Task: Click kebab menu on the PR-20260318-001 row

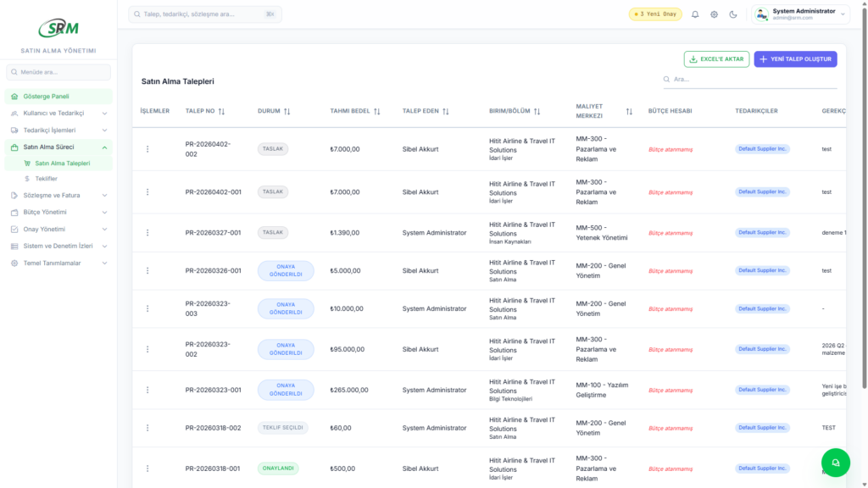Action: click(x=147, y=469)
